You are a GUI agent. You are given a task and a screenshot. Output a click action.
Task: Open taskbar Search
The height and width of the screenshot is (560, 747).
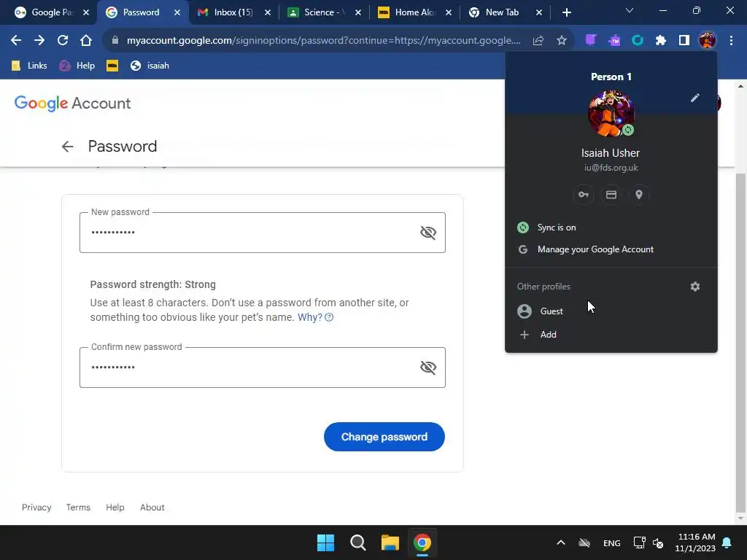(357, 542)
